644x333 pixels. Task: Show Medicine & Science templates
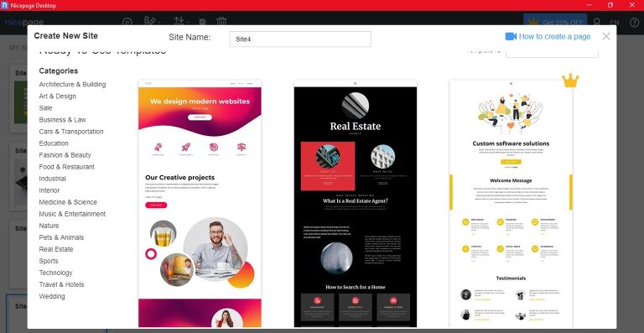click(x=68, y=202)
